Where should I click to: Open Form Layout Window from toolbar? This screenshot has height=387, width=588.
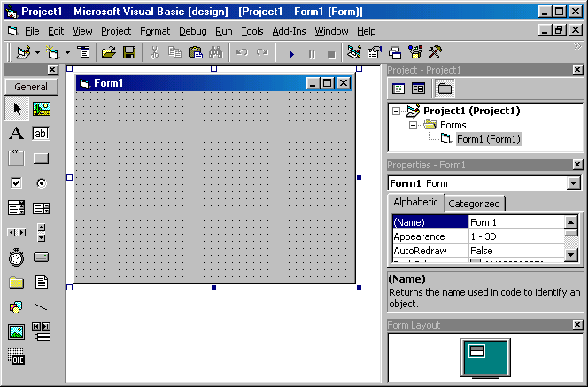pos(395,52)
